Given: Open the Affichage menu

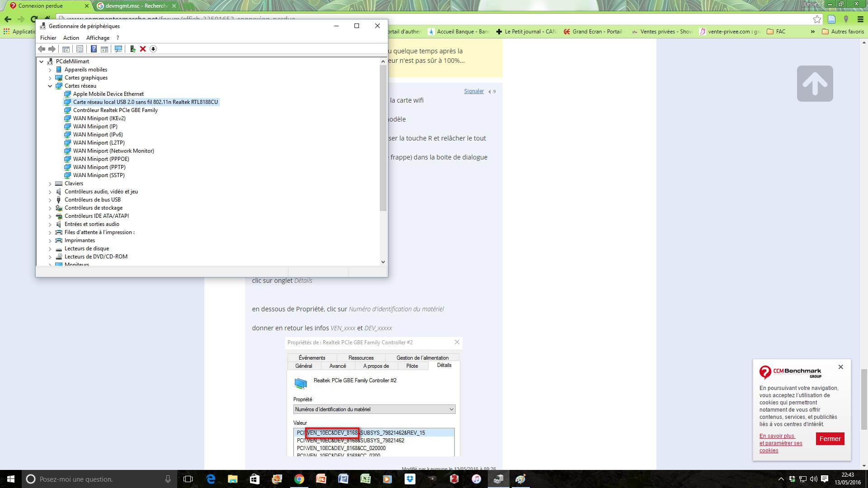Looking at the screenshot, I should (98, 38).
